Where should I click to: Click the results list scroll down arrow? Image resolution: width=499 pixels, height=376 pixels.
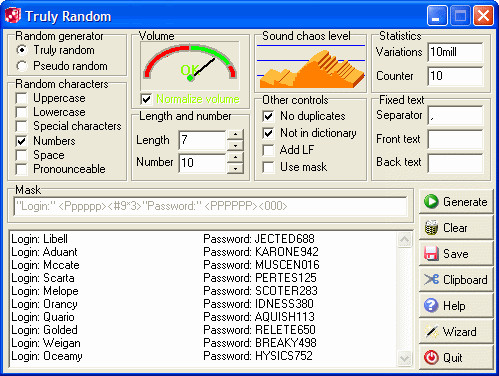tap(404, 358)
